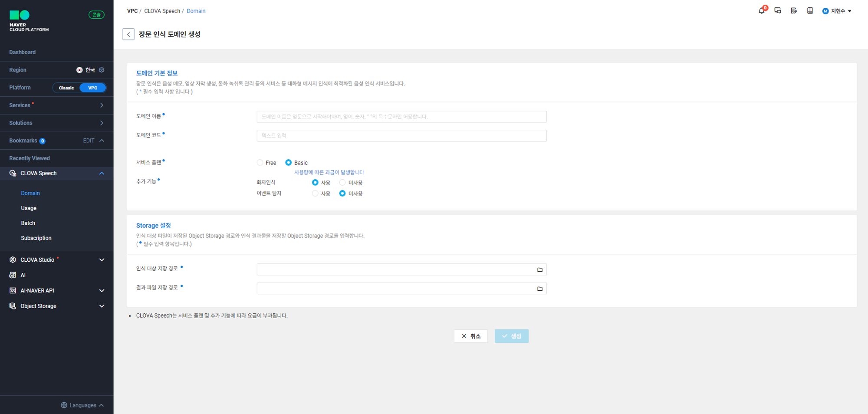Click the 도메인 기본 정보 section heading
The width and height of the screenshot is (868, 414).
(x=157, y=73)
